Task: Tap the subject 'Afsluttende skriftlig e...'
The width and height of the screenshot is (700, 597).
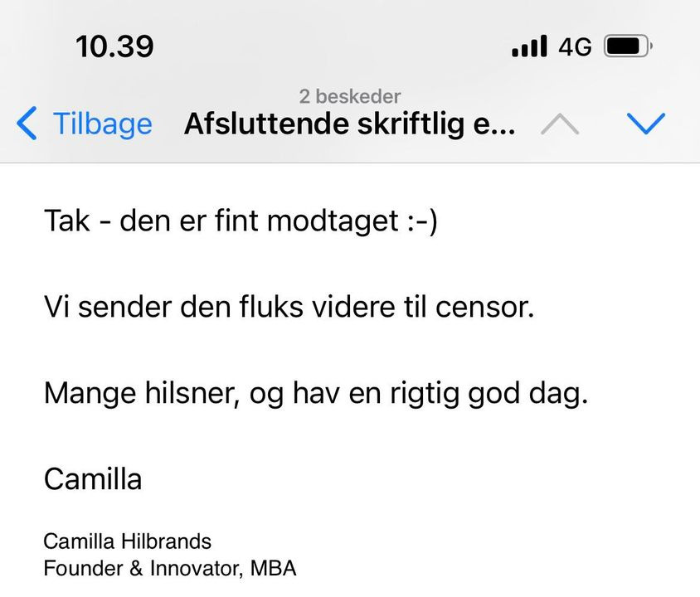Action: [350, 123]
